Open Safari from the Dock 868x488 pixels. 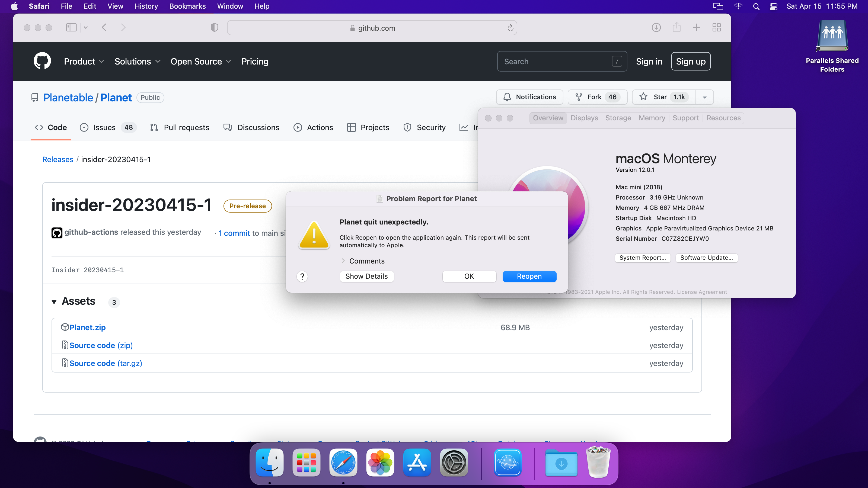tap(343, 463)
